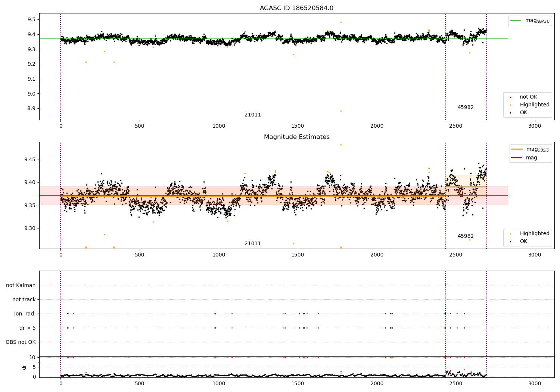Click the 9.5 y-axis tick label

click(31, 20)
